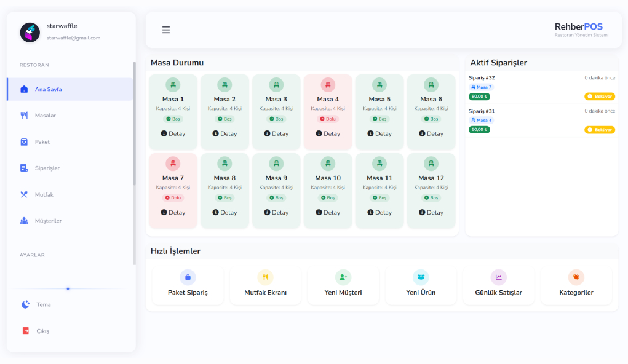628x364 pixels.
Task: Click the red chair icon on Masa 4
Action: pos(328,85)
